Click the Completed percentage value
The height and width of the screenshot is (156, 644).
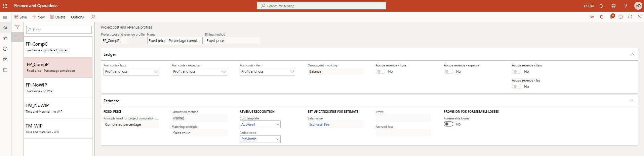131,124
